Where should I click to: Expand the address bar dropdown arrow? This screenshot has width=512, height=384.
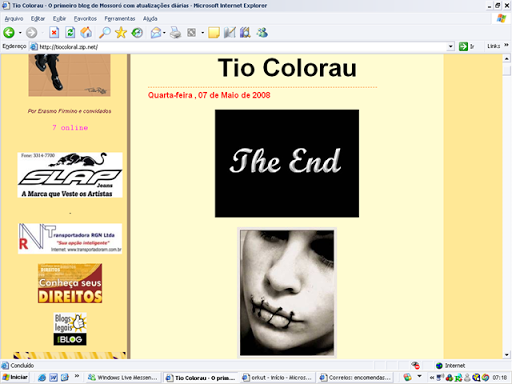pyautogui.click(x=451, y=46)
